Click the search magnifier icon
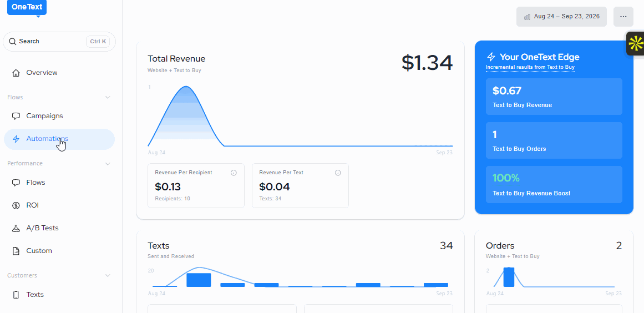644x313 pixels. pyautogui.click(x=12, y=42)
